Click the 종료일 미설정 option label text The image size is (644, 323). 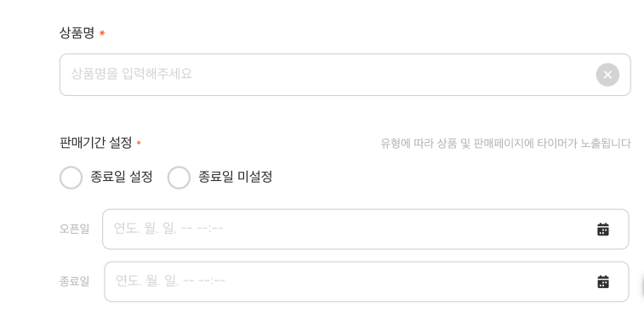pyautogui.click(x=236, y=177)
